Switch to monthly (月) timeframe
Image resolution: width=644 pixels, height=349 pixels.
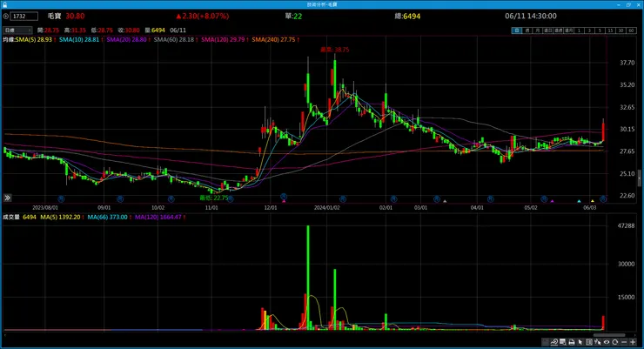tap(538, 30)
